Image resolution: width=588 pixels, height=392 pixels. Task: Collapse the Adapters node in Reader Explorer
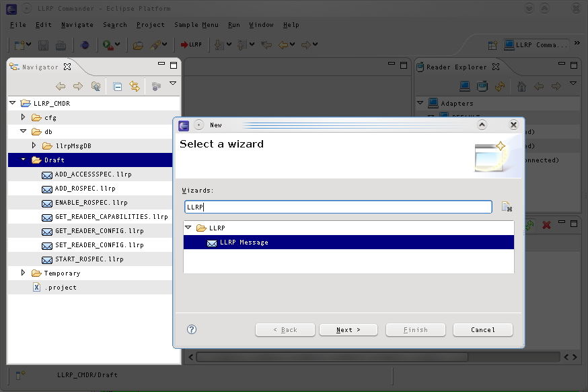pos(420,102)
